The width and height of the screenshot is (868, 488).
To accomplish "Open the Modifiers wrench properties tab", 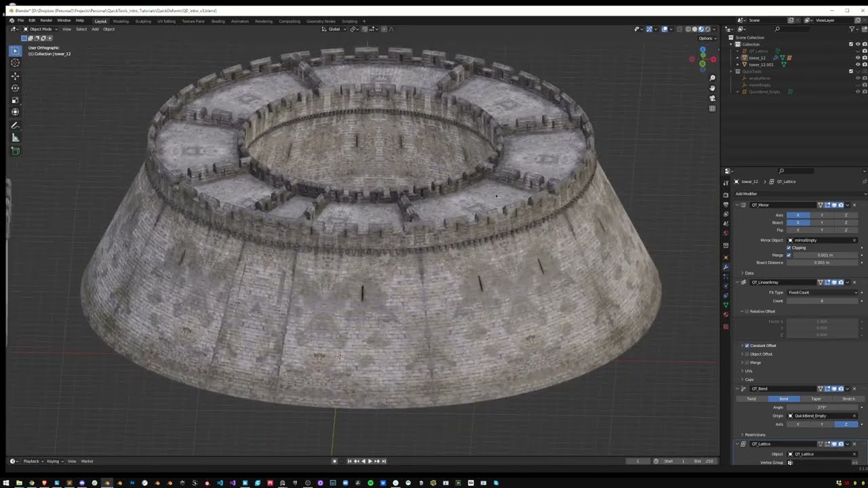I will pos(726,267).
